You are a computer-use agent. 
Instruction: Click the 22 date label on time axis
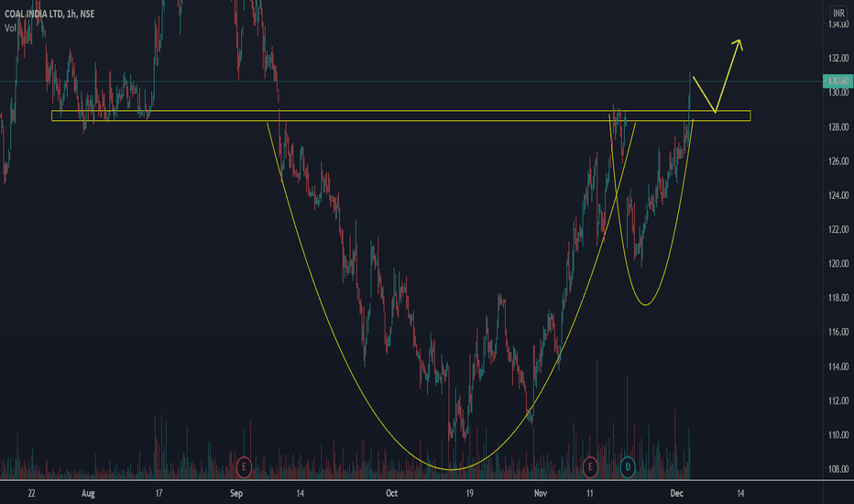(x=31, y=494)
